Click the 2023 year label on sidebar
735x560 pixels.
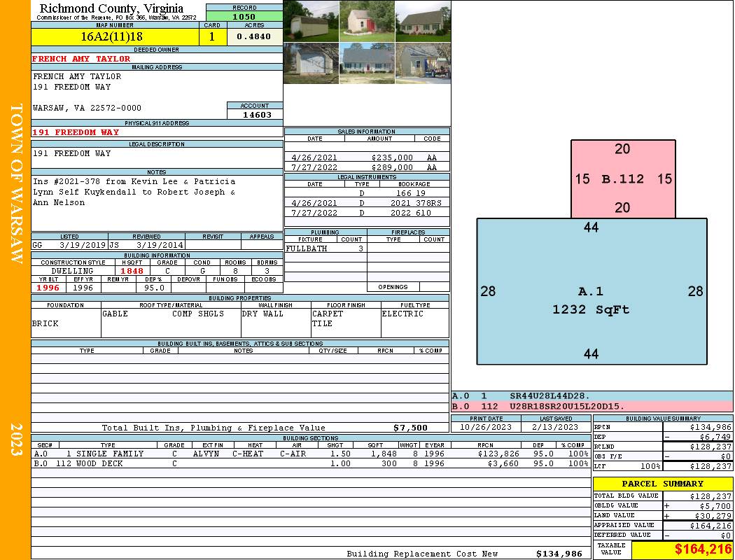(x=16, y=439)
